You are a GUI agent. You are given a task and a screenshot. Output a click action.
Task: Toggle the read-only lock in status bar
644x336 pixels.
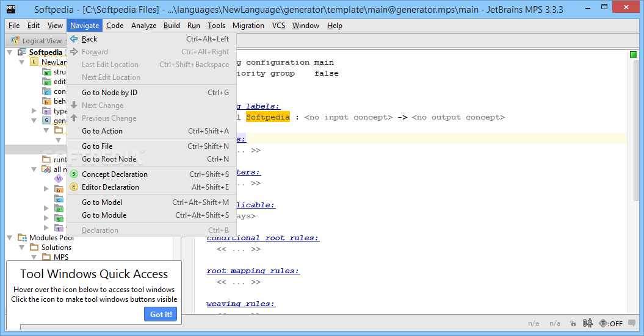(x=573, y=323)
